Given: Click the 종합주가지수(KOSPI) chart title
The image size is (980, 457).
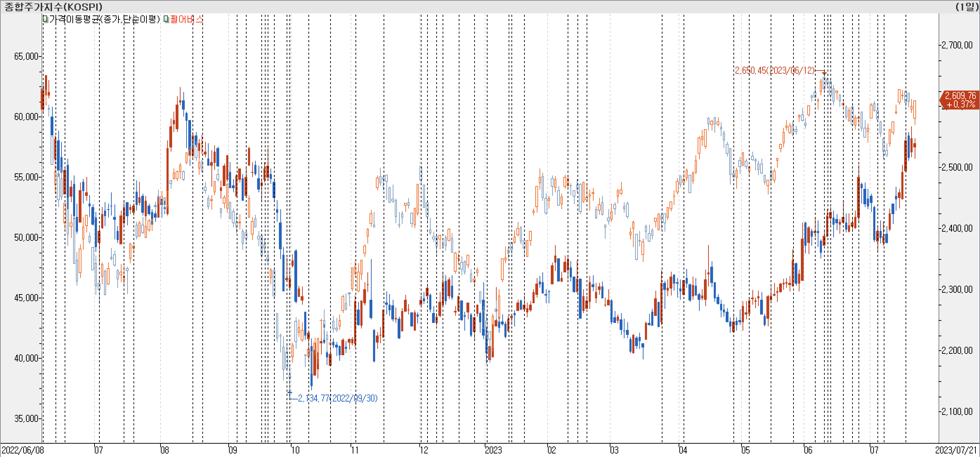Looking at the screenshot, I should pos(53,6).
